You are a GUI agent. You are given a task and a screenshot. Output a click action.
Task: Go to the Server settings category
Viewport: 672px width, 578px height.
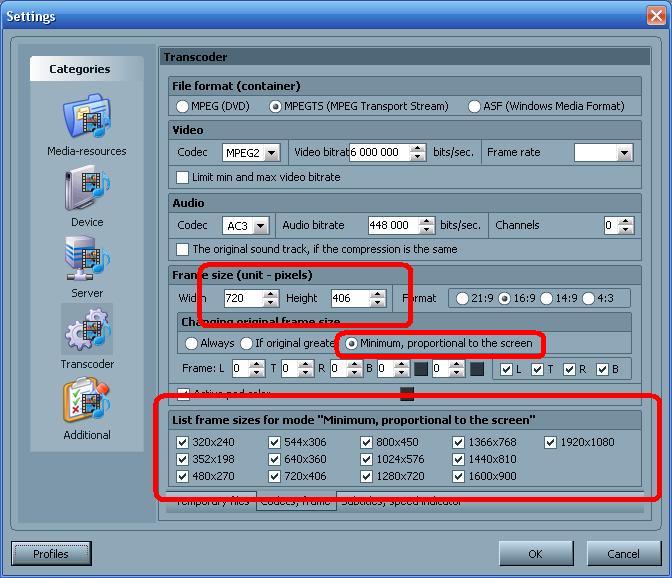pos(87,266)
